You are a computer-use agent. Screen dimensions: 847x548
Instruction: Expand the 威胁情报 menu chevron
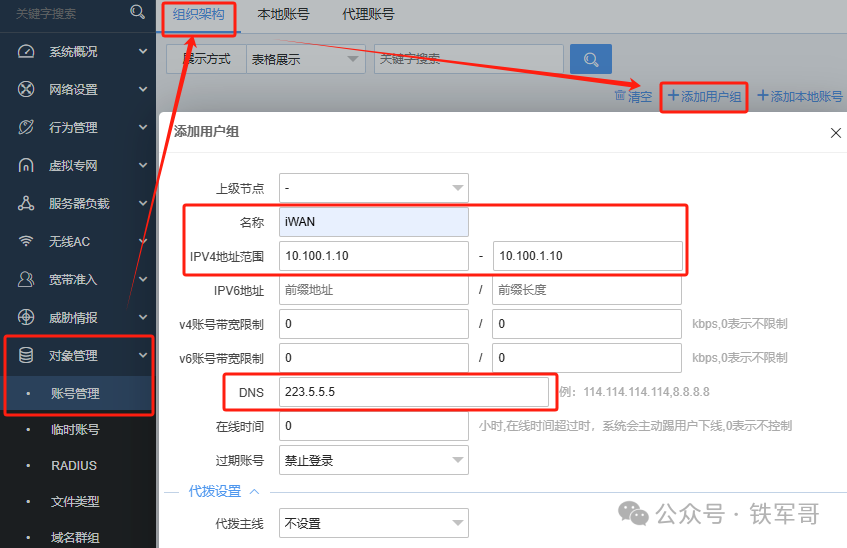click(143, 317)
